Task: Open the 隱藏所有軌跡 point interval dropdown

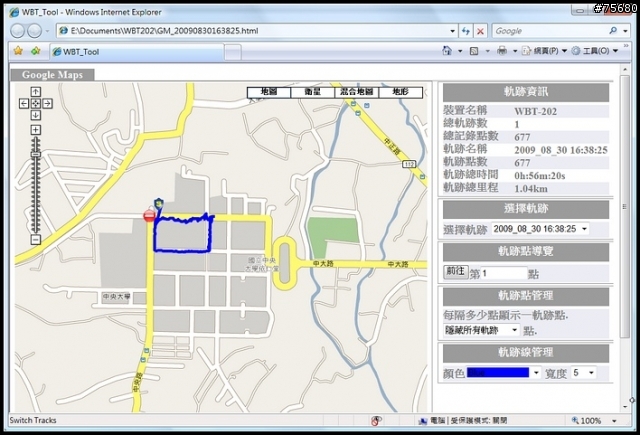Action: [x=482, y=330]
